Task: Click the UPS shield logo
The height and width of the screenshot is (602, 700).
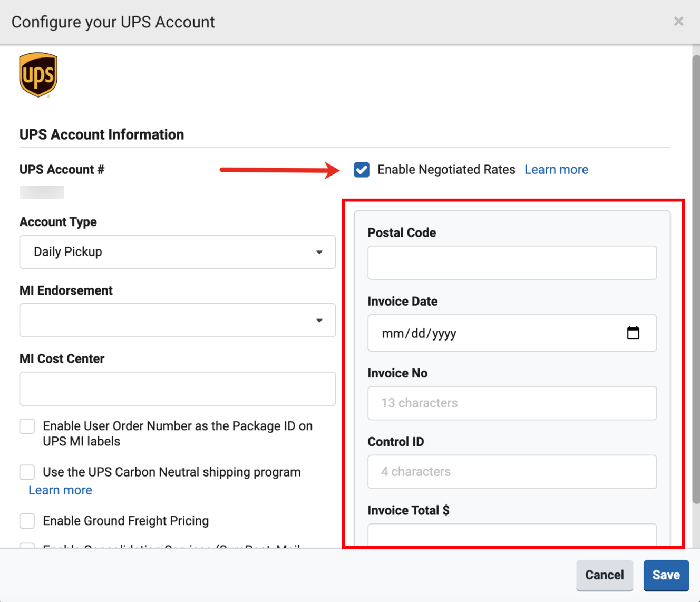Action: pyautogui.click(x=38, y=75)
